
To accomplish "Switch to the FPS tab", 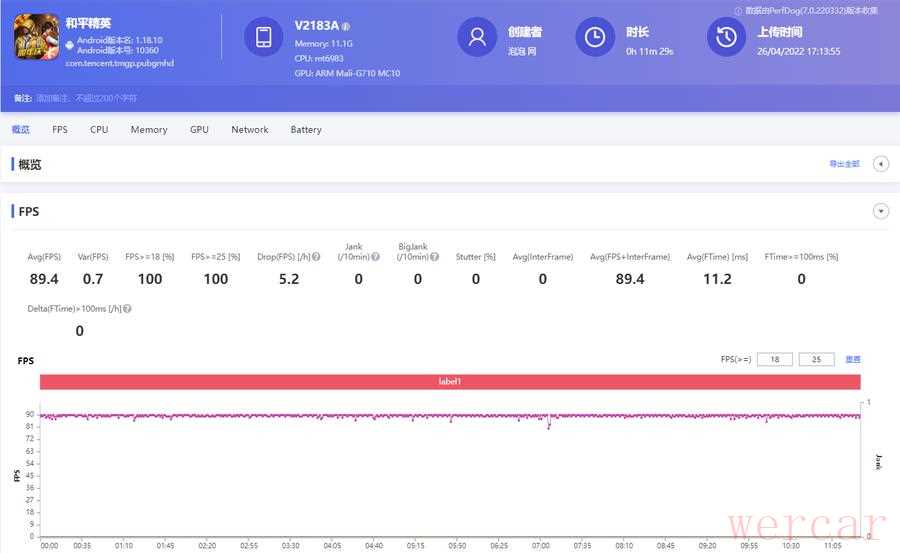I will [60, 130].
